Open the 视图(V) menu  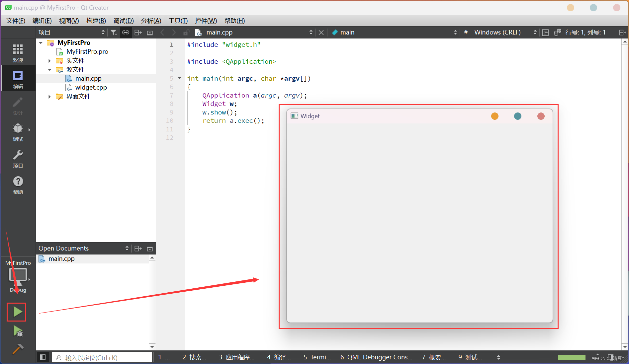[69, 21]
